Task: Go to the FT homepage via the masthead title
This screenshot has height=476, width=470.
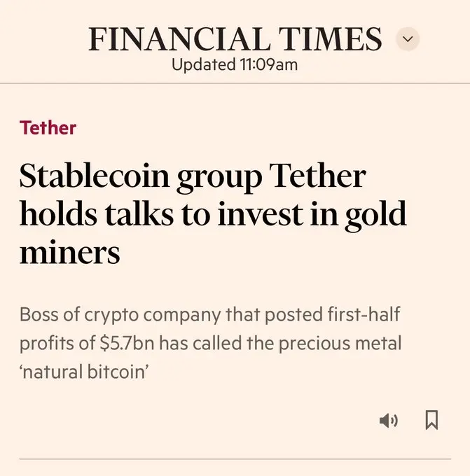Action: [x=235, y=39]
